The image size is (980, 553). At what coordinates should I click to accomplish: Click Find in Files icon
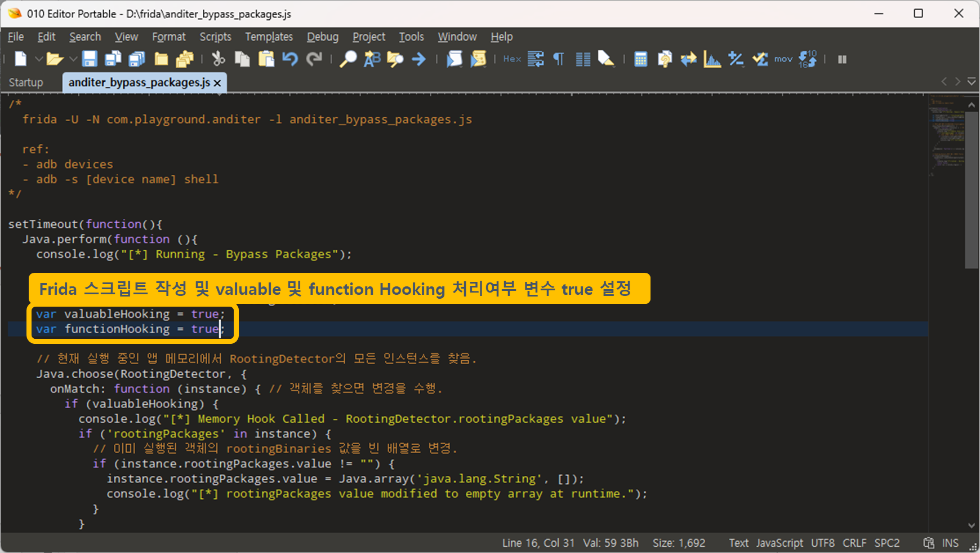coord(395,59)
